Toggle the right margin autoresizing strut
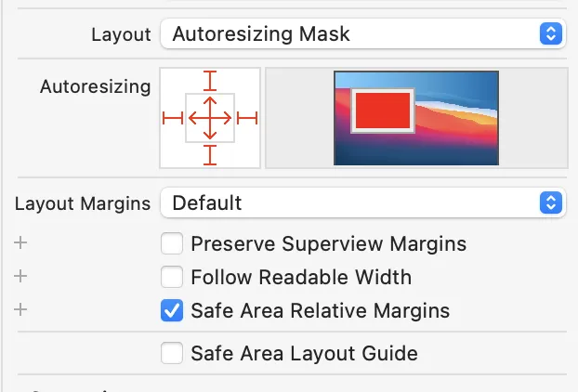Image resolution: width=578 pixels, height=392 pixels. point(247,118)
